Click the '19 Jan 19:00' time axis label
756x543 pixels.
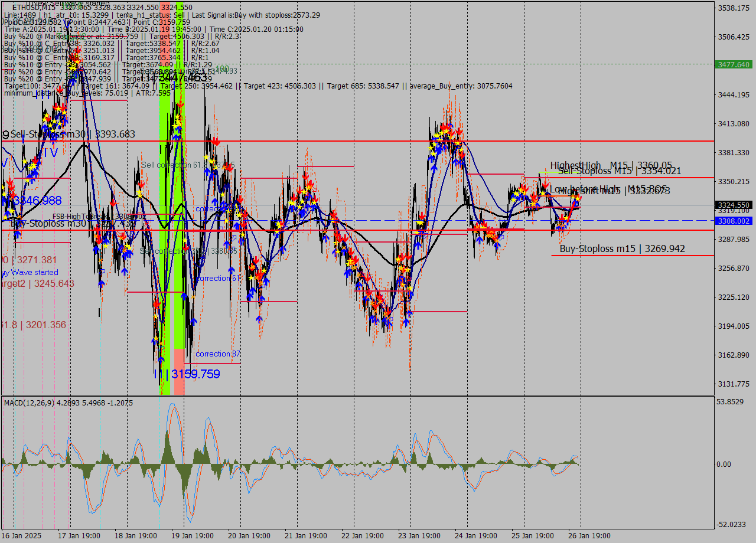point(192,535)
